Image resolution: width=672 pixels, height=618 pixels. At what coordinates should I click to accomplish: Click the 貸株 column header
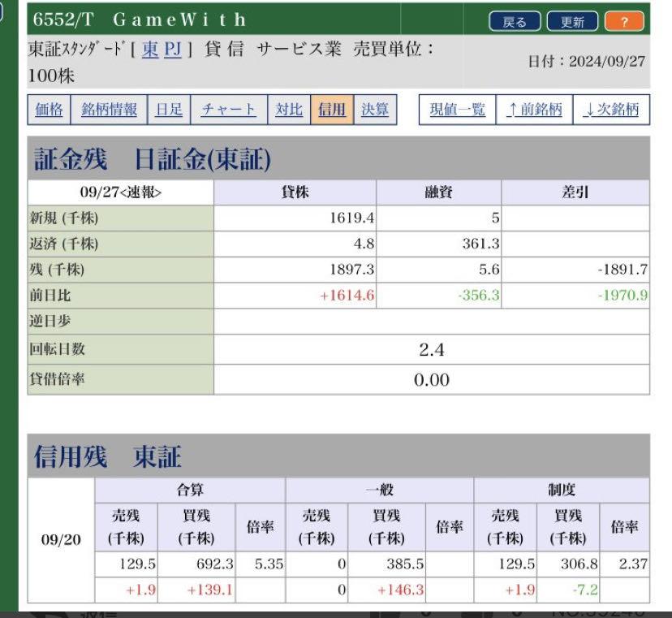coord(295,192)
